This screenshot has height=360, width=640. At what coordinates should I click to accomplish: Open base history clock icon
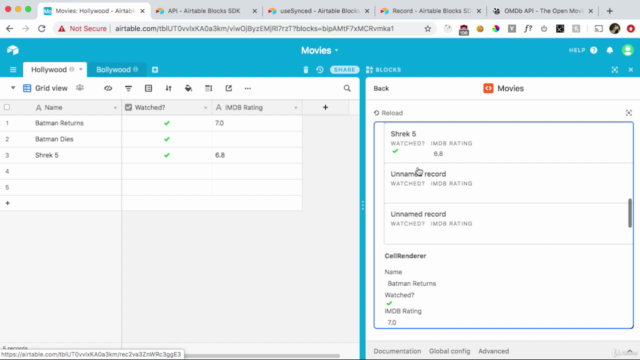pyautogui.click(x=320, y=70)
